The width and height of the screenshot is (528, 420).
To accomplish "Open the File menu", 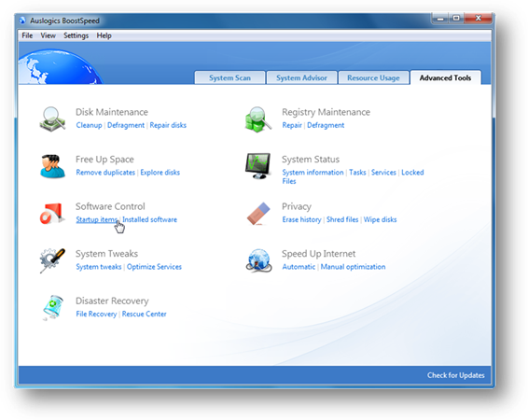I will pyautogui.click(x=27, y=35).
